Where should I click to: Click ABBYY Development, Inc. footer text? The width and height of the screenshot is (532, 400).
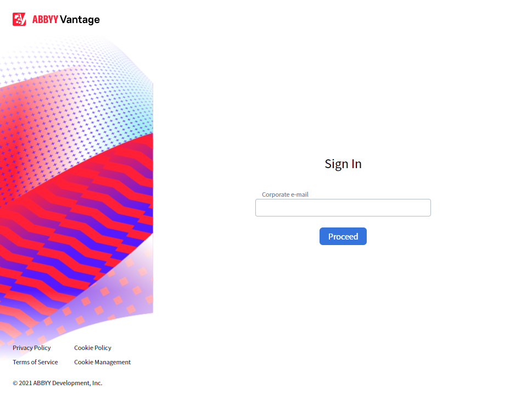pyautogui.click(x=68, y=383)
